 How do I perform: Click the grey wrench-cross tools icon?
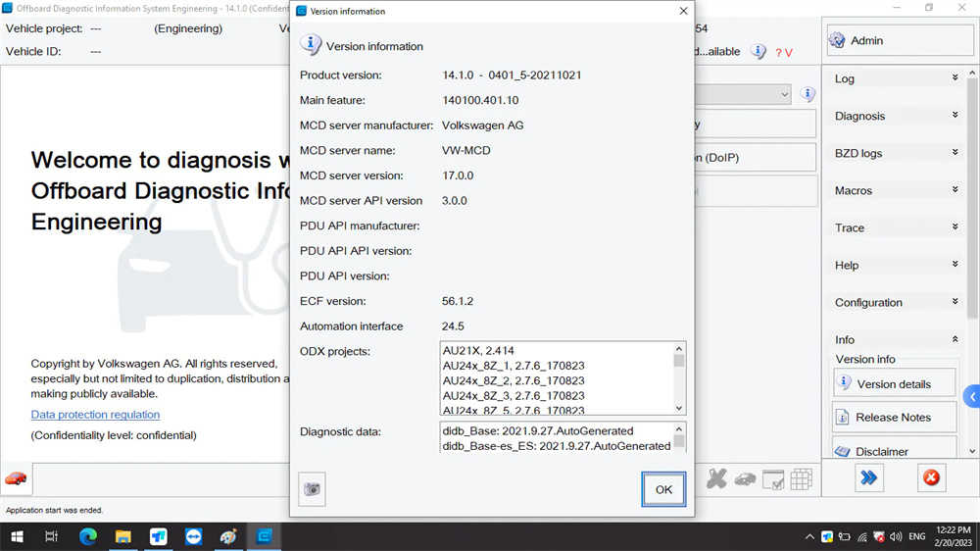pos(716,479)
